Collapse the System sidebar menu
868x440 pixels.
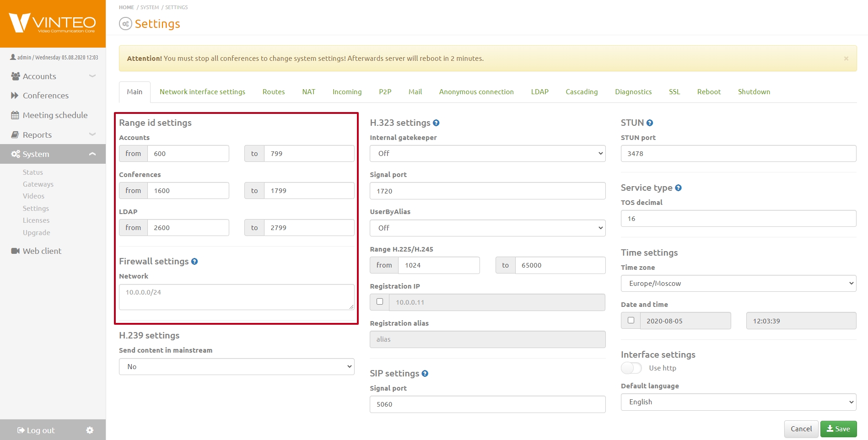92,154
